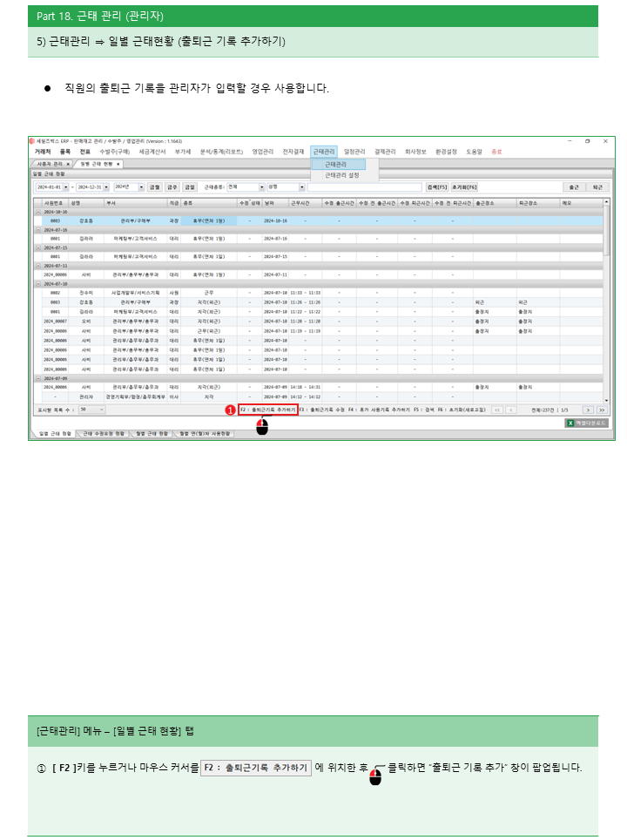Viewport: 627px width, 840px height.
Task: Click the table scroll-down arrow
Action: click(606, 400)
